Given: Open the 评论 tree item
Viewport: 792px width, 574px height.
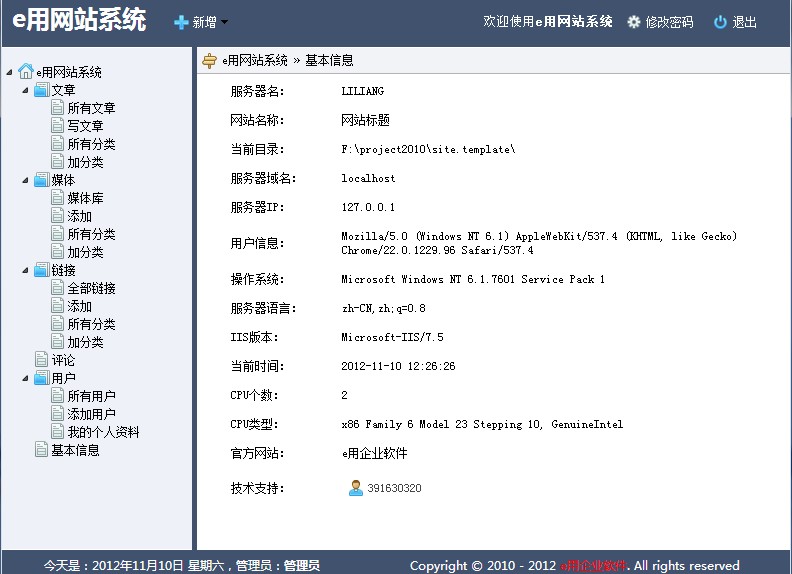Looking at the screenshot, I should (63, 360).
